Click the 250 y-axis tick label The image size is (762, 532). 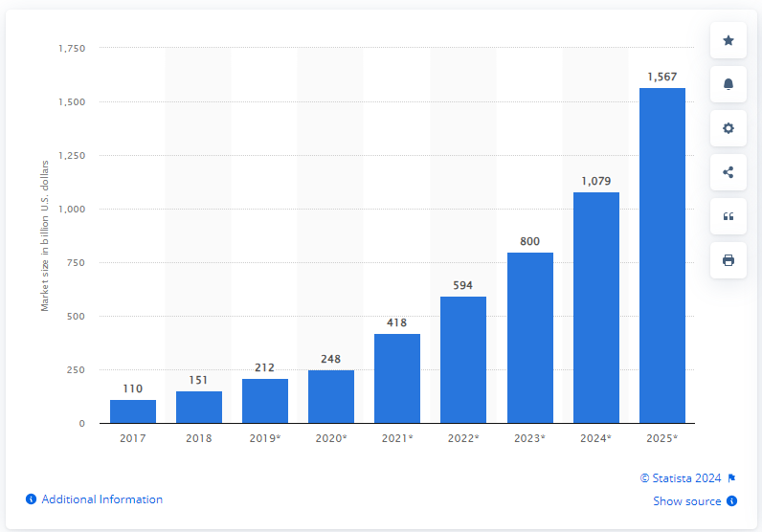(76, 369)
